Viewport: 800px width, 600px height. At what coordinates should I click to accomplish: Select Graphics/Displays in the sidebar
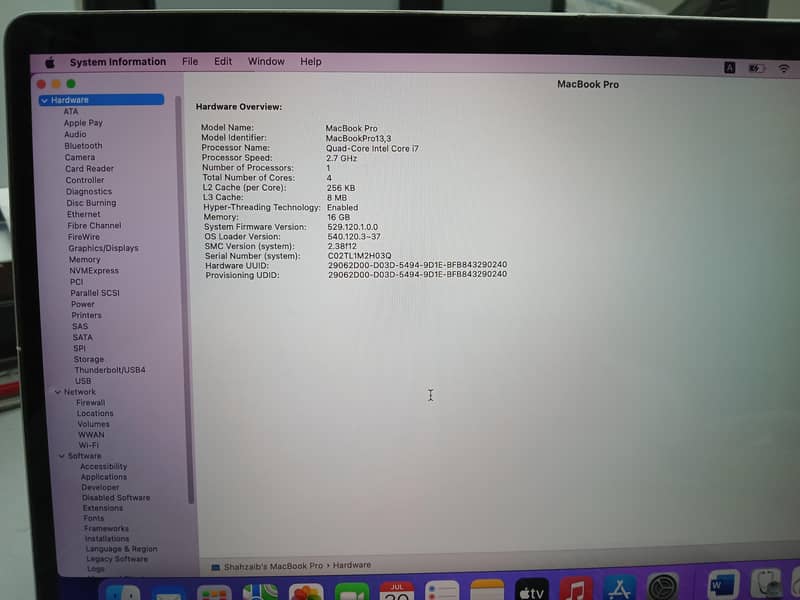point(104,248)
